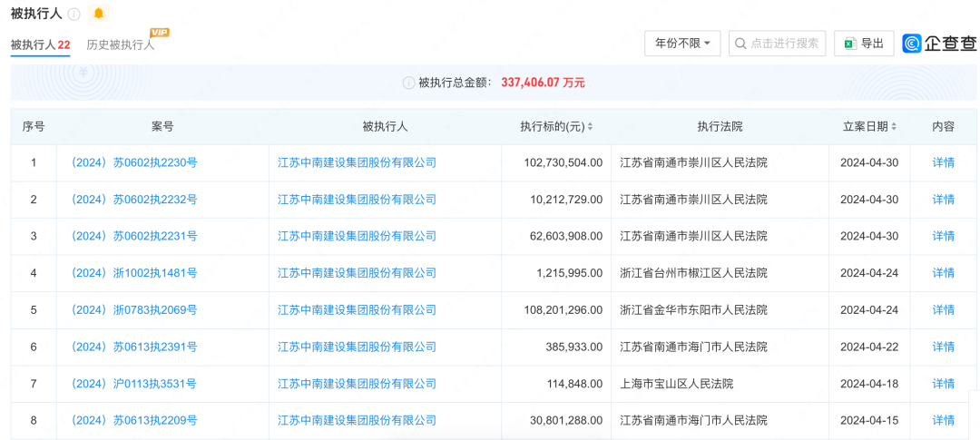This screenshot has height=440, width=980.
Task: Open 详情 for row 7 case 3531号
Action: (x=943, y=384)
